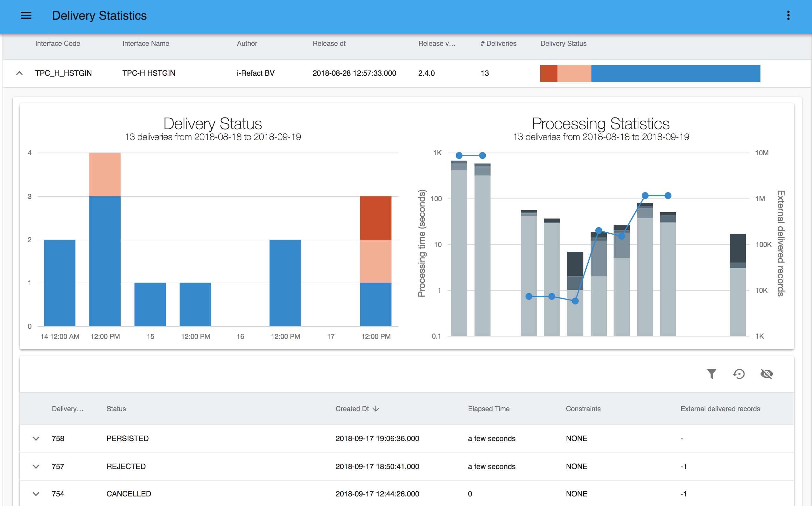This screenshot has width=812, height=506.
Task: Click the Delivery Status chart title
Action: click(x=213, y=123)
